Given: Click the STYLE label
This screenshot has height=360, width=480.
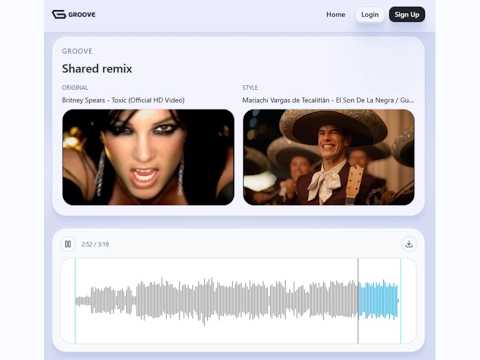Looking at the screenshot, I should [250, 87].
